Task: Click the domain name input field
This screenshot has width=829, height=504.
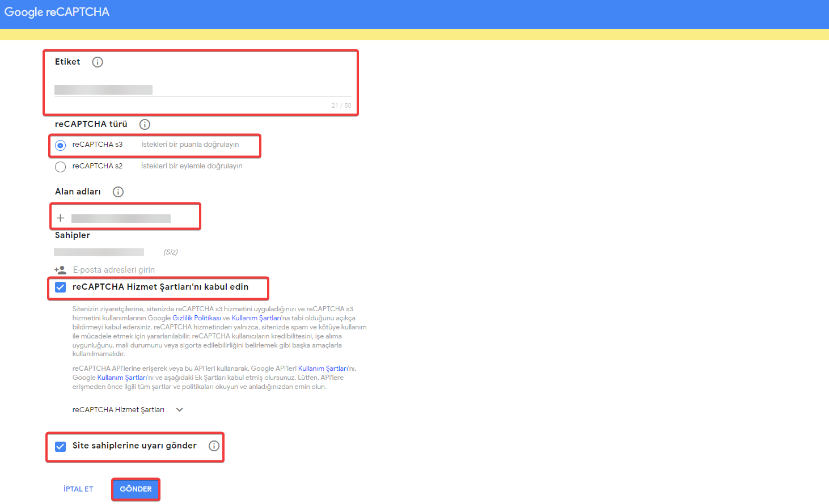Action: pyautogui.click(x=121, y=218)
